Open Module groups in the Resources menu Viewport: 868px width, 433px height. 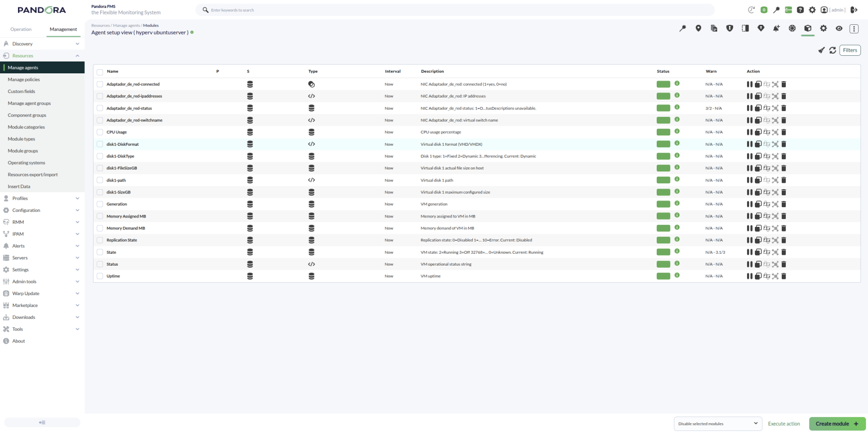tap(23, 151)
